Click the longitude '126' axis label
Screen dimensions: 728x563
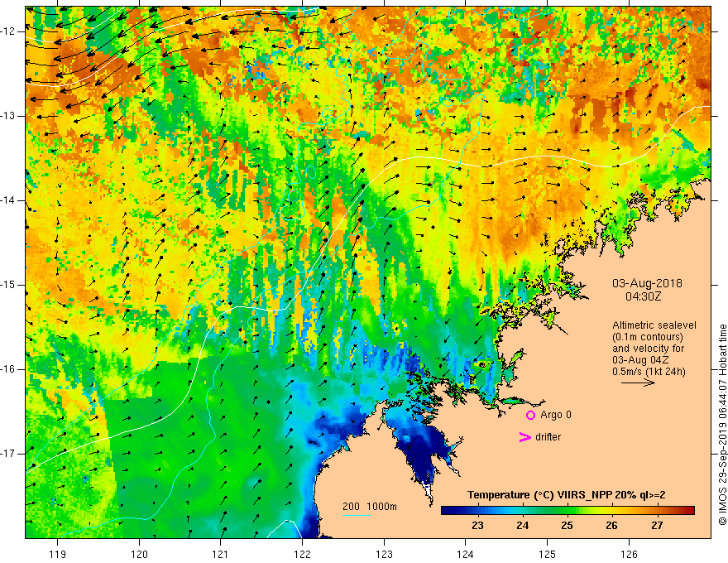click(x=629, y=554)
